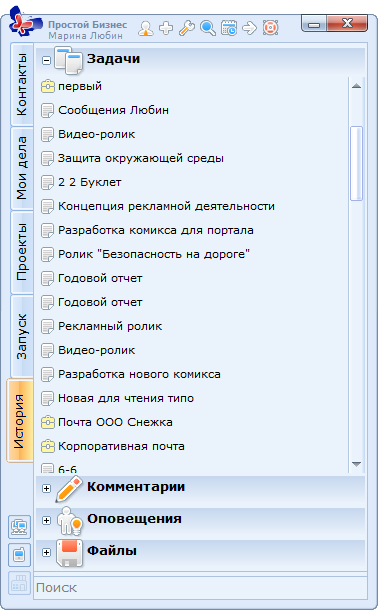Click the mobile phone icon in sidebar
This screenshot has width=379, height=612.
pos(20,555)
